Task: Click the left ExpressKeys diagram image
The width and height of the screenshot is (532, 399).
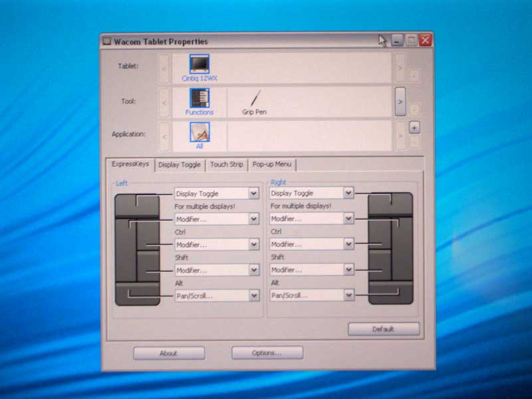Action: 137,250
